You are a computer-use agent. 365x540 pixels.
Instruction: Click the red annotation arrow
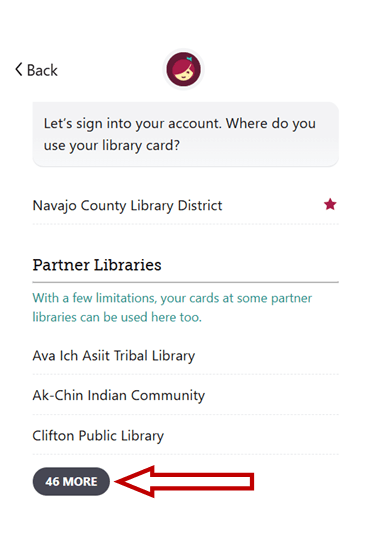[x=184, y=481]
